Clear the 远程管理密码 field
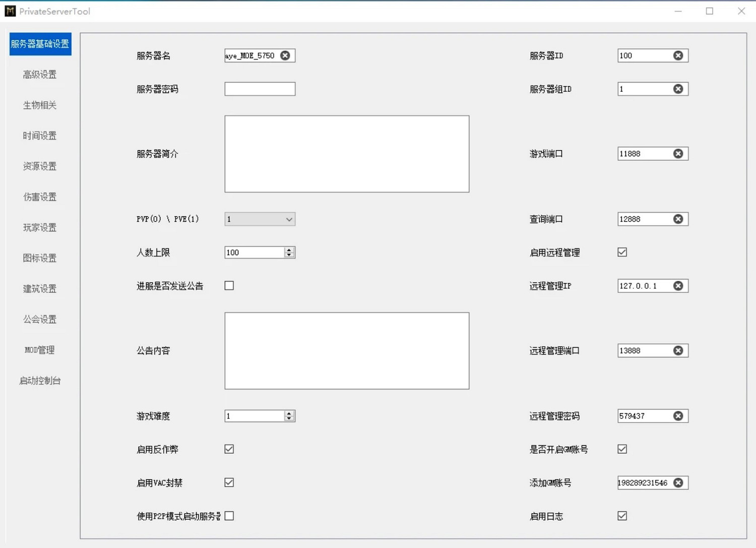Viewport: 756px width, 548px height. pyautogui.click(x=678, y=415)
